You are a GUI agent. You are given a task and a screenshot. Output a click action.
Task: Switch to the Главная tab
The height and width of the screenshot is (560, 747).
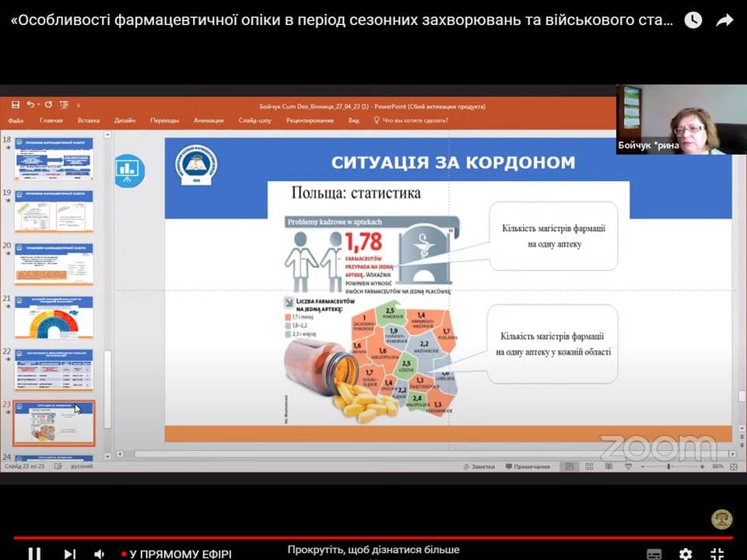pos(51,121)
